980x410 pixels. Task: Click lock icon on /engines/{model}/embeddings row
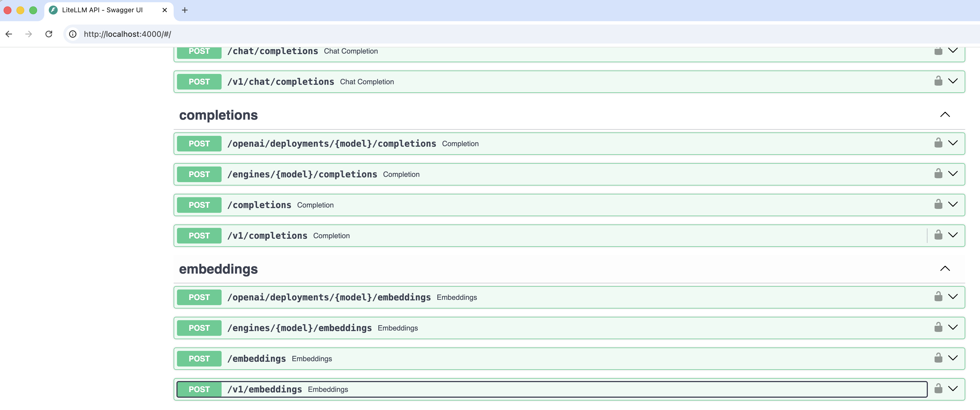pos(938,328)
